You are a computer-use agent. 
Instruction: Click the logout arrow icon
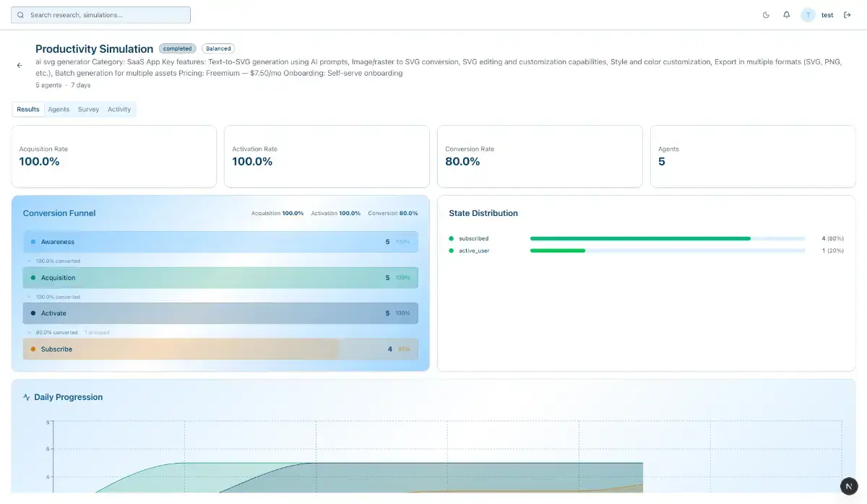tap(847, 15)
